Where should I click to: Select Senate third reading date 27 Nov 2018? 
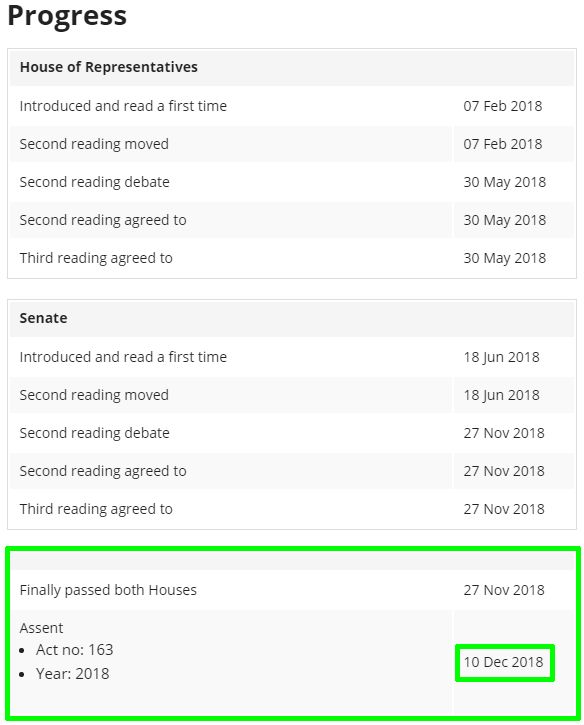tap(504, 509)
